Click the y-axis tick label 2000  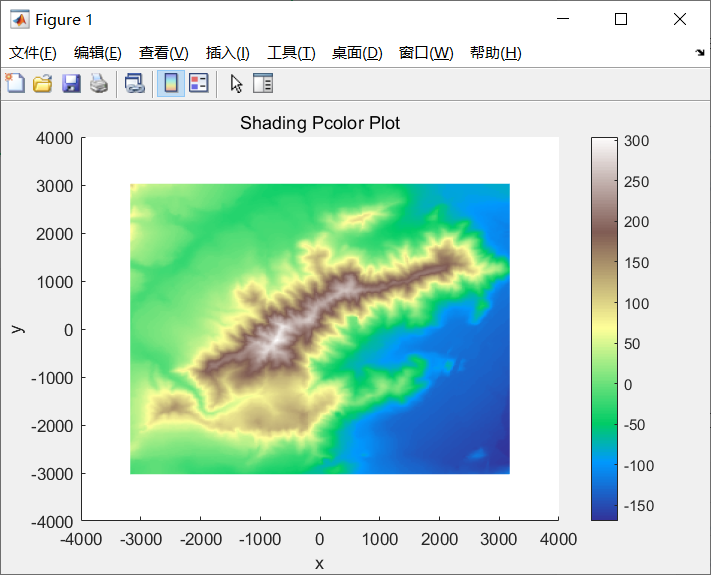pos(54,234)
